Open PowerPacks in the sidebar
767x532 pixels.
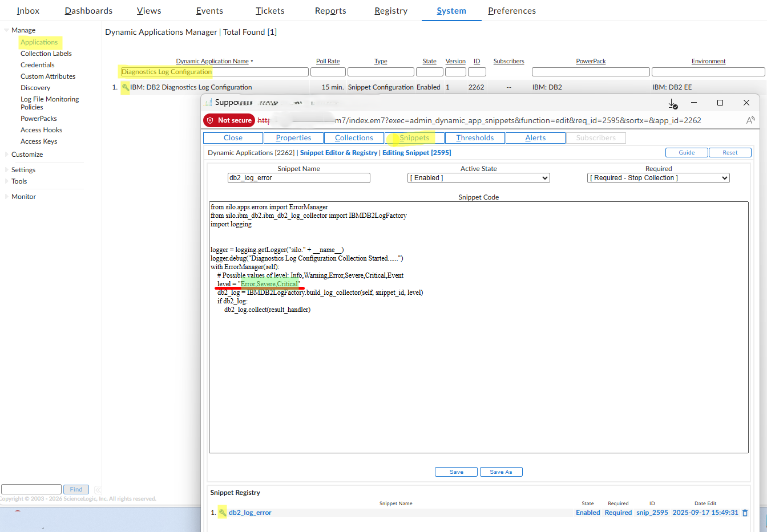click(x=39, y=119)
